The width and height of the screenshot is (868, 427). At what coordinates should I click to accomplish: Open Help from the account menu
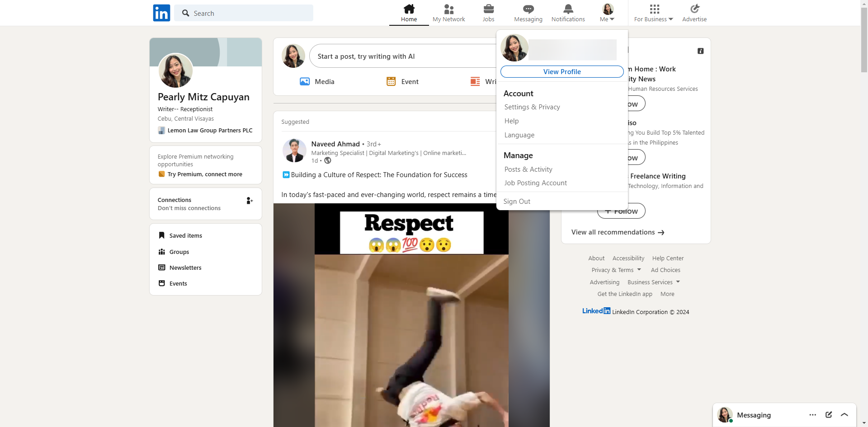[x=511, y=121]
